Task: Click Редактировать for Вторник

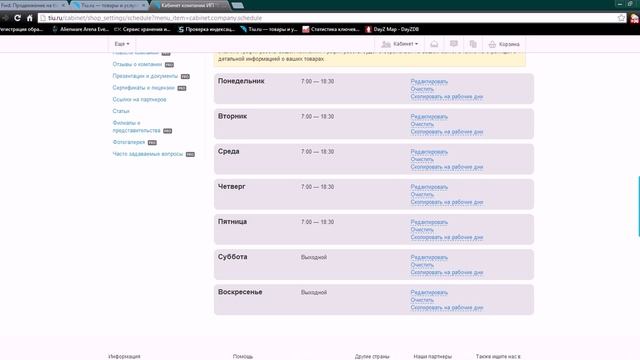Action: pyautogui.click(x=429, y=117)
